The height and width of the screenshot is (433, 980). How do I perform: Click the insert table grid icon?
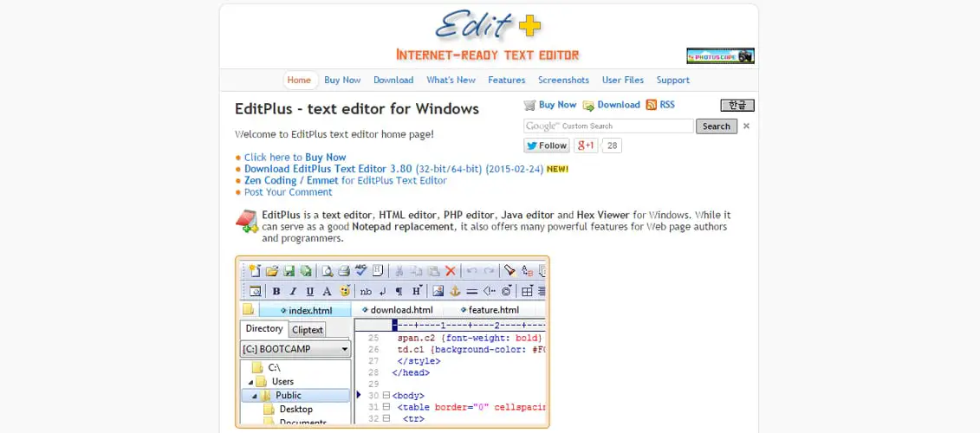click(528, 291)
